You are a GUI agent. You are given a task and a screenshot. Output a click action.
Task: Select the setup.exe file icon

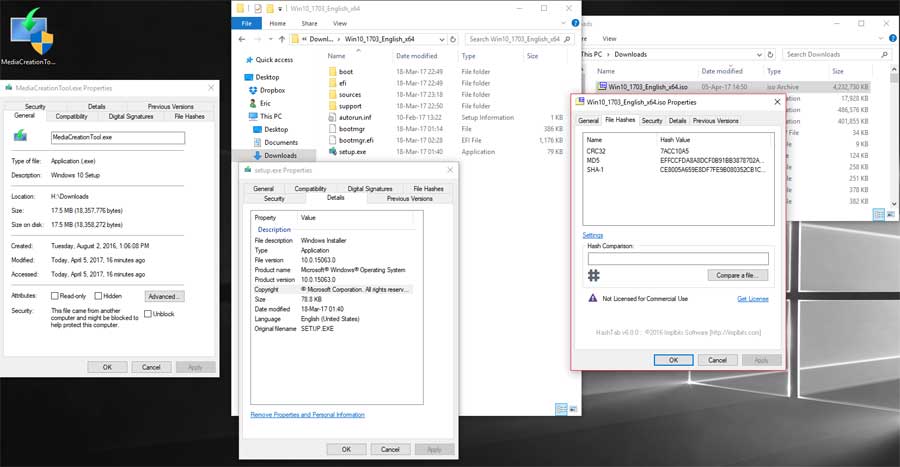coord(332,151)
